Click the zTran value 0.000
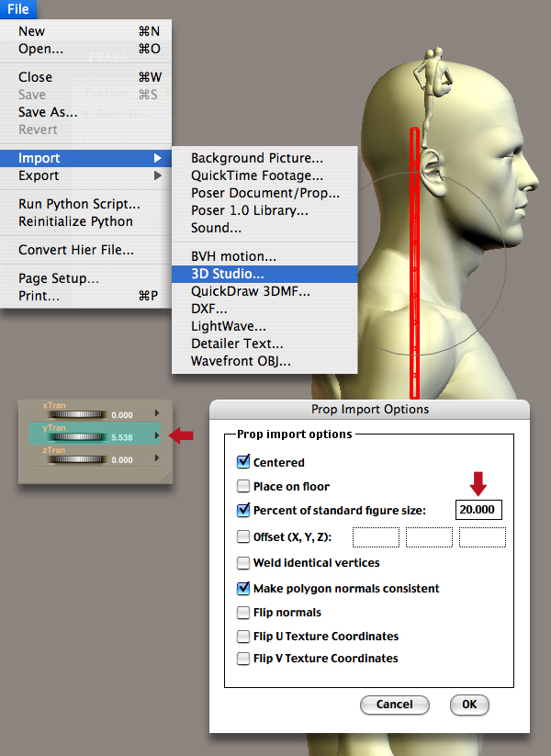The width and height of the screenshot is (551, 756). coord(122,460)
